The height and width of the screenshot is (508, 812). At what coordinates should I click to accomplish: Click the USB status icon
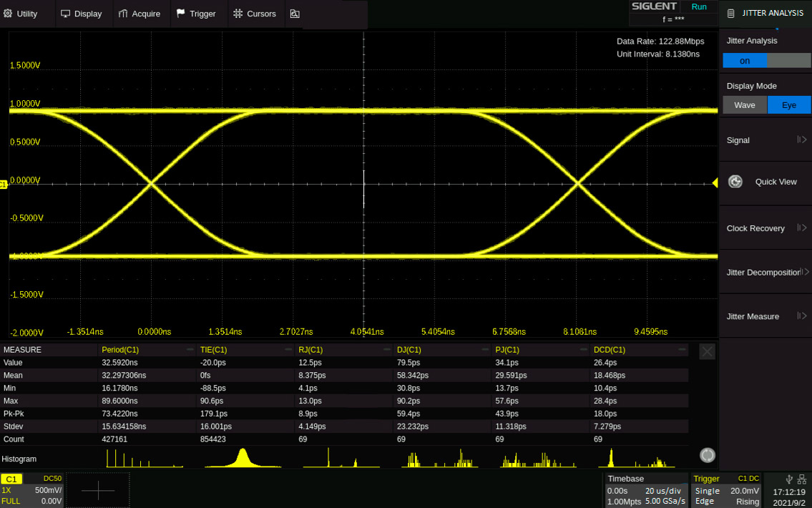(789, 479)
